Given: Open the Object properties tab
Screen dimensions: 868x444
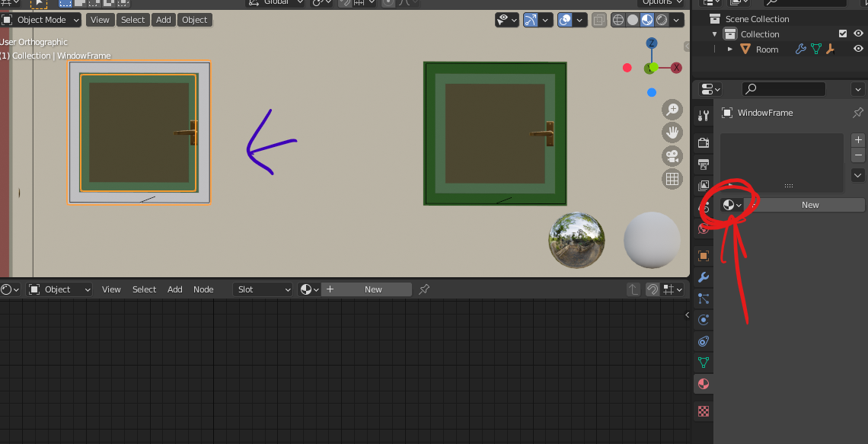Looking at the screenshot, I should tap(704, 256).
